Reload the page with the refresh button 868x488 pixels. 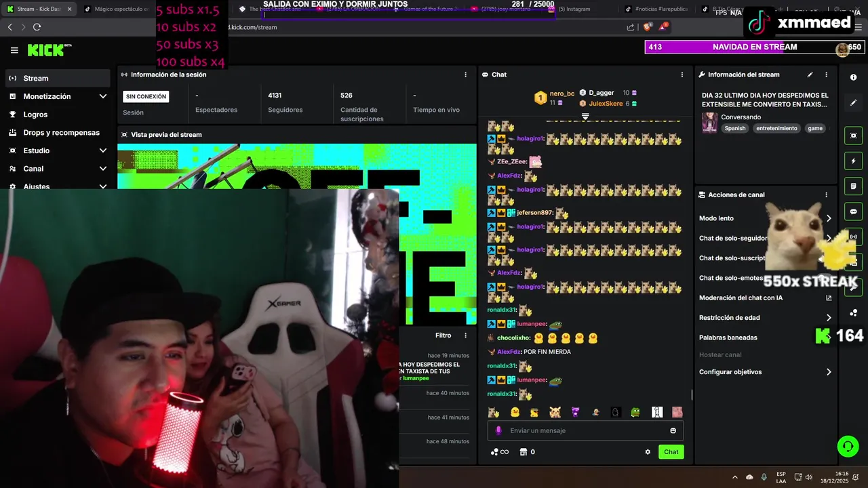pos(37,27)
